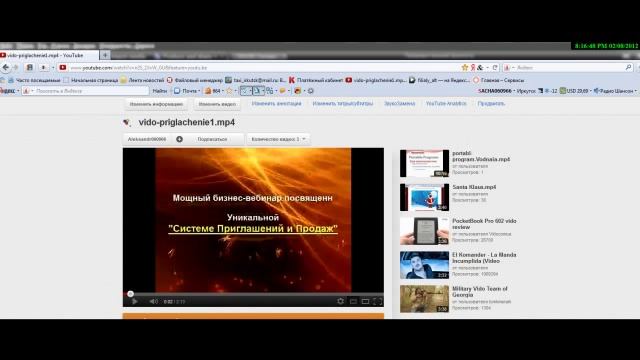640x360 pixels.
Task: Seek on the video progress bar
Action: pyautogui.click(x=253, y=294)
